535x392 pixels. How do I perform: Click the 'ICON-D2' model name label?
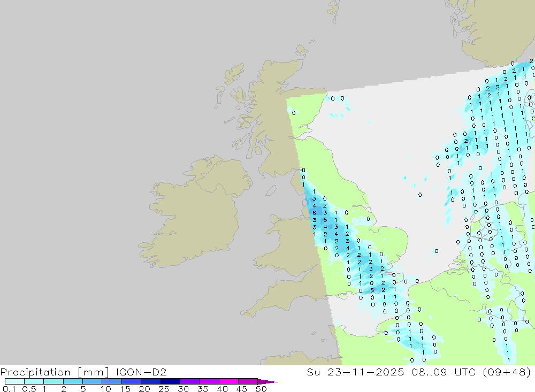pos(141,372)
